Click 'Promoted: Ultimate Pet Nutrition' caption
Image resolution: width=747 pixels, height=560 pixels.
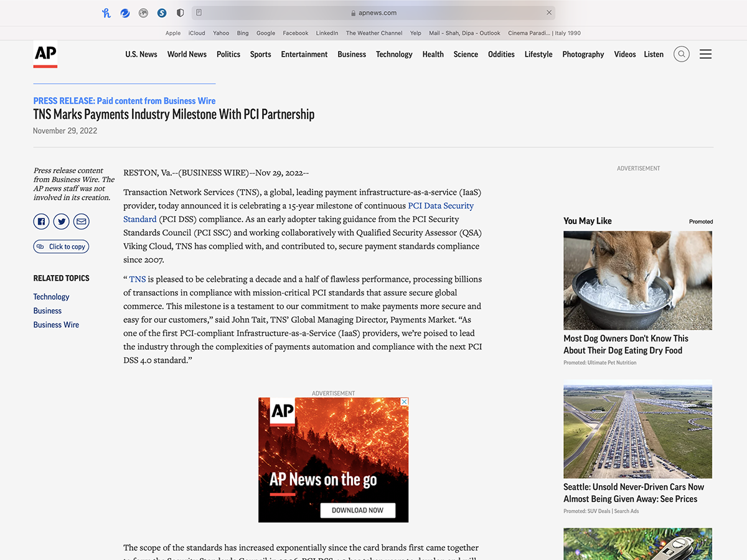[600, 363]
